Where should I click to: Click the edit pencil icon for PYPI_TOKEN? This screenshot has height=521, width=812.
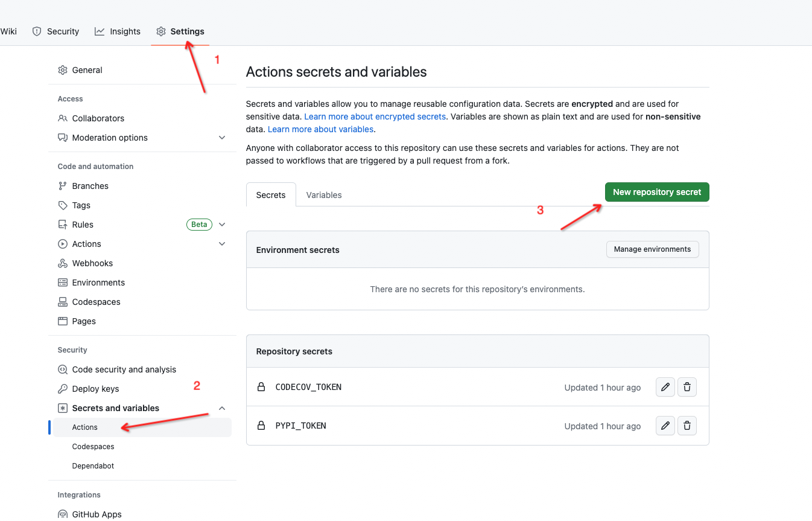[665, 426]
